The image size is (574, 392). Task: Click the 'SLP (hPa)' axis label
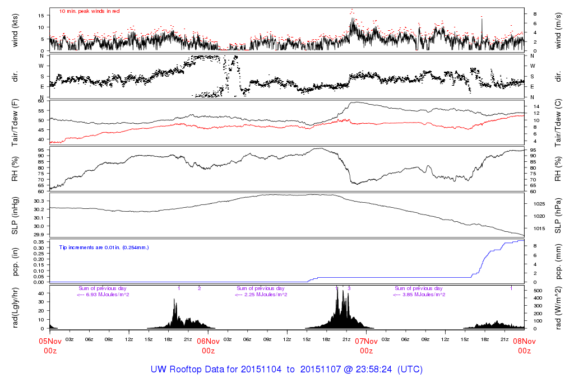558,216
